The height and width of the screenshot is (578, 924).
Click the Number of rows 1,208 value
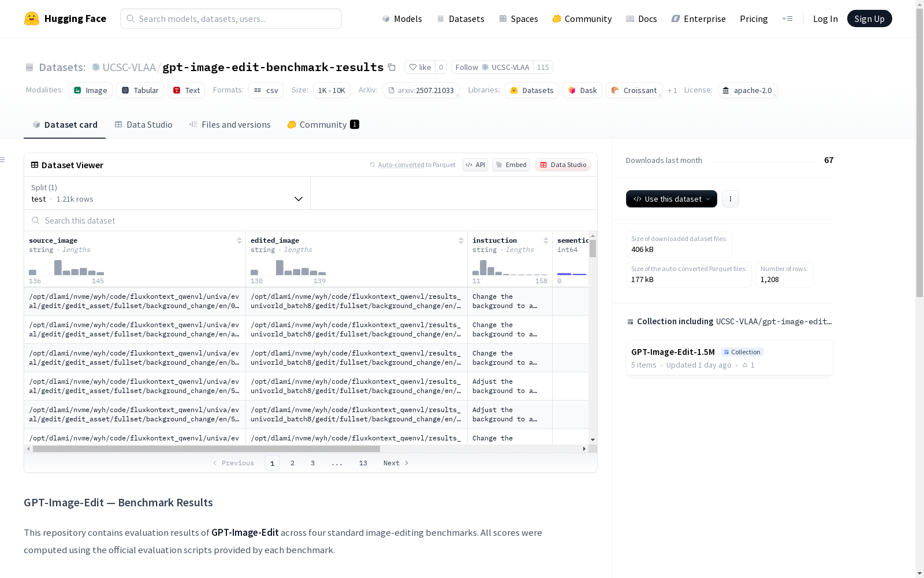pyautogui.click(x=769, y=280)
